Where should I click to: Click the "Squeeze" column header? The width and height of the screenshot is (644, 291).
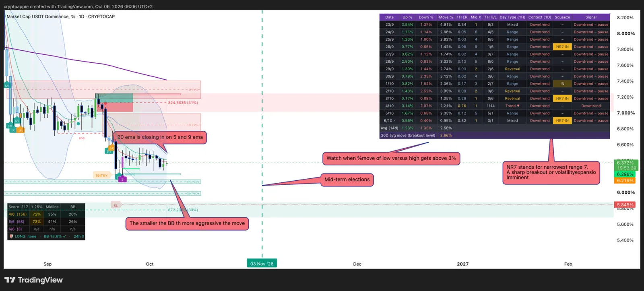pos(562,17)
